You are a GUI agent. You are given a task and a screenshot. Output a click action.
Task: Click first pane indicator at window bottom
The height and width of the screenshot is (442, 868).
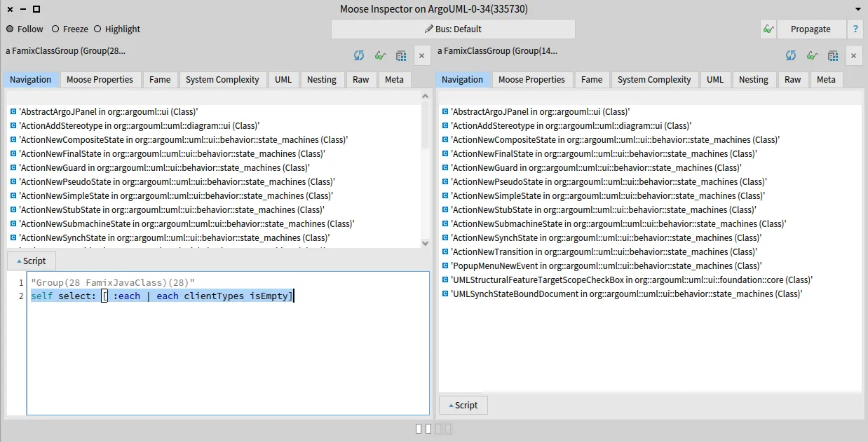coord(419,428)
